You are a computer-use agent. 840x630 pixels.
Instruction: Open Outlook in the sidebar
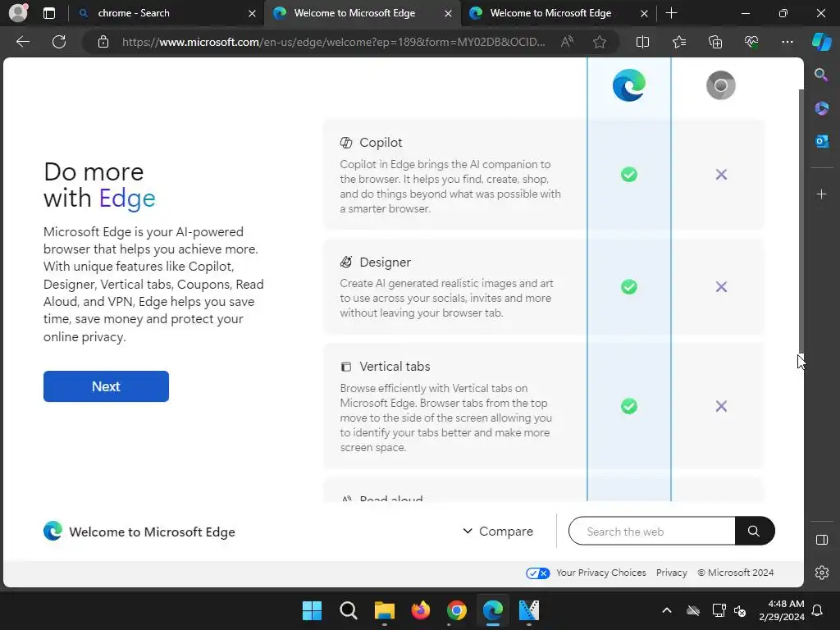tap(821, 141)
